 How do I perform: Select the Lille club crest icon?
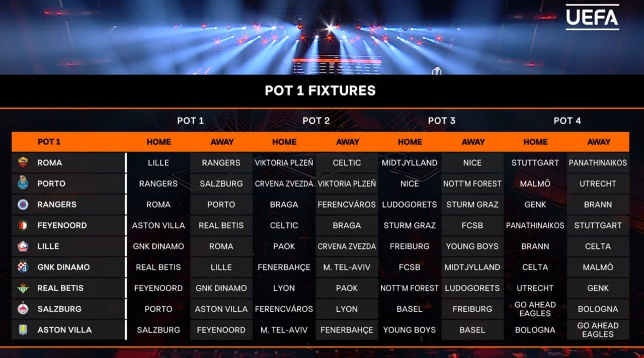[x=23, y=246]
